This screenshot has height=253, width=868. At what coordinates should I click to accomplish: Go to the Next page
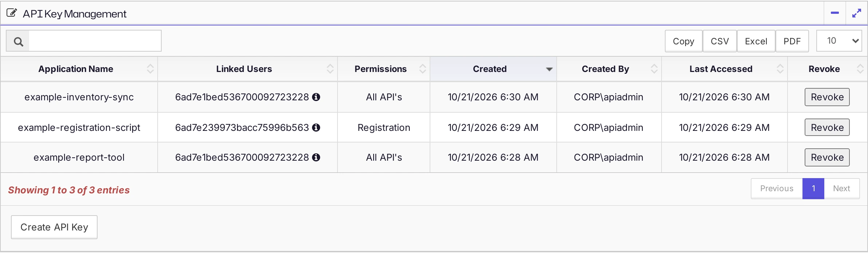(x=842, y=188)
